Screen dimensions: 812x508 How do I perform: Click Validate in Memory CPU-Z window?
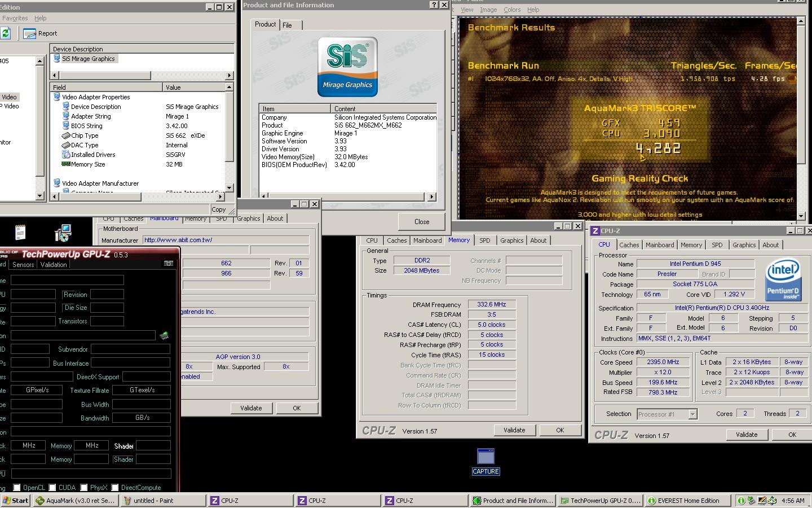514,430
